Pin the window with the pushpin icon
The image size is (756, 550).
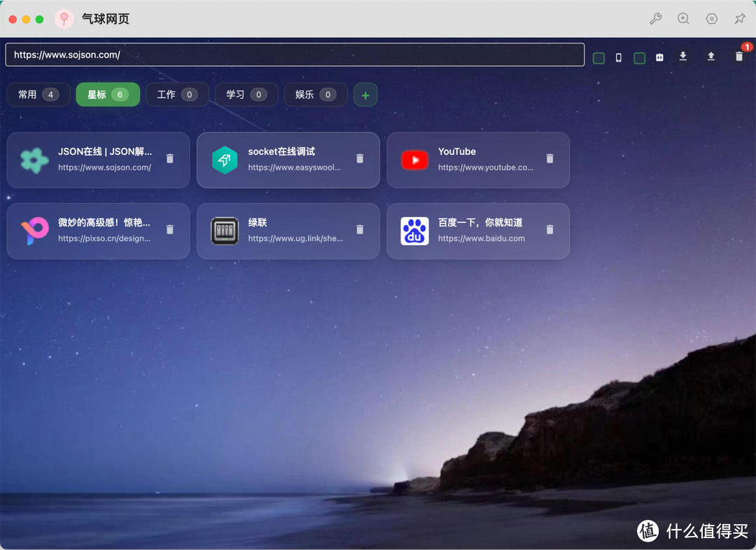[739, 19]
